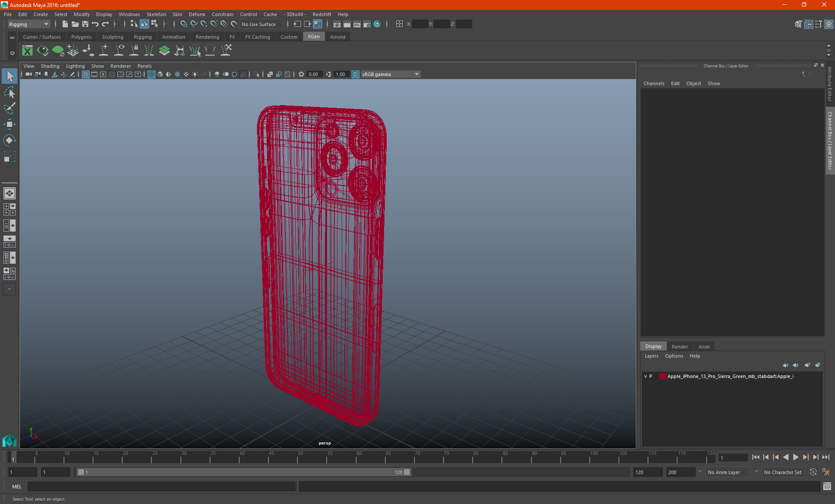Click the gamma value input field
835x504 pixels.
[x=339, y=74]
